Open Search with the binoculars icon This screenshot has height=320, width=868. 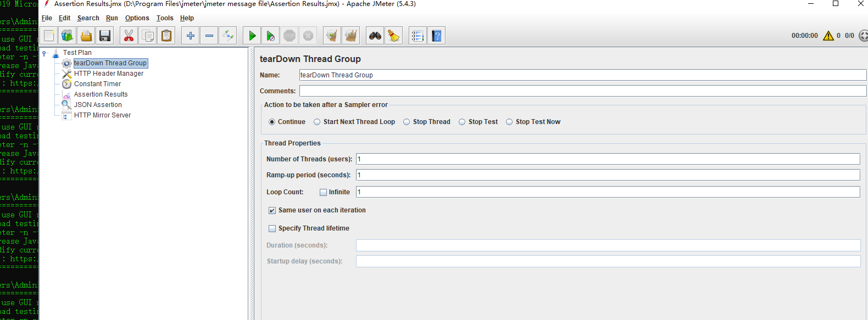pos(375,36)
